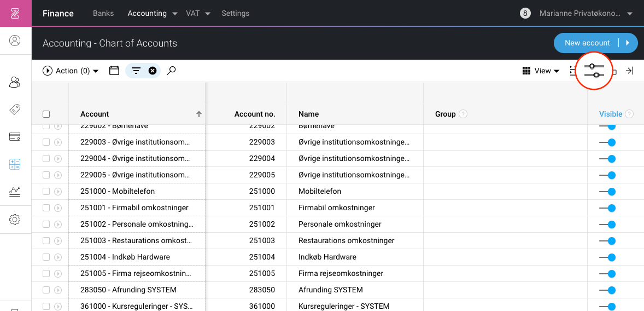Viewport: 644px width, 311px height.
Task: Open row action for 229005 account
Action: click(58, 175)
